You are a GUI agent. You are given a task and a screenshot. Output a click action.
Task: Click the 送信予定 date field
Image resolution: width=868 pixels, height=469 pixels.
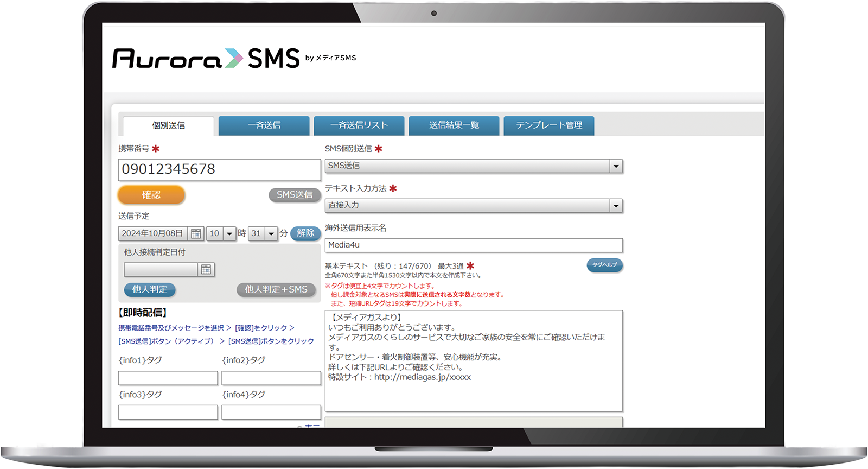pos(153,233)
